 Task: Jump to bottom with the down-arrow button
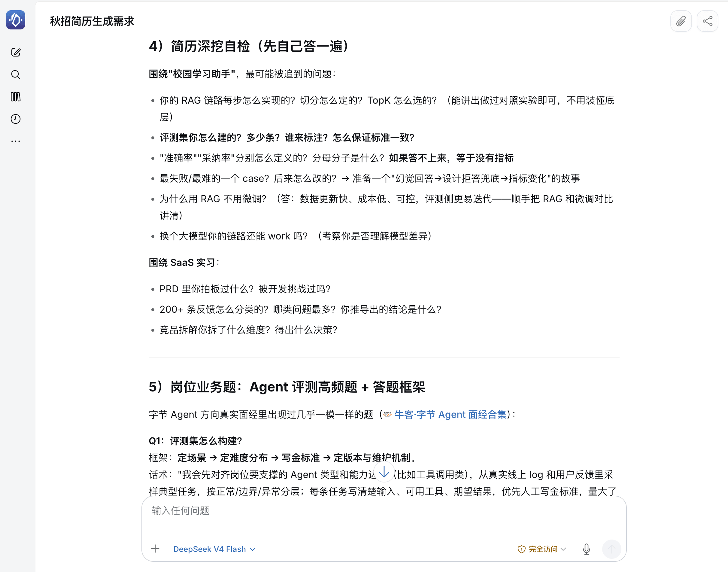tap(384, 472)
